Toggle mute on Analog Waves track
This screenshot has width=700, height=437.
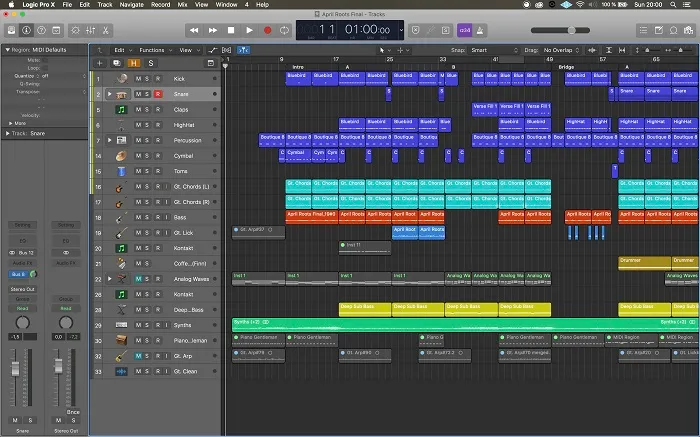(138, 279)
